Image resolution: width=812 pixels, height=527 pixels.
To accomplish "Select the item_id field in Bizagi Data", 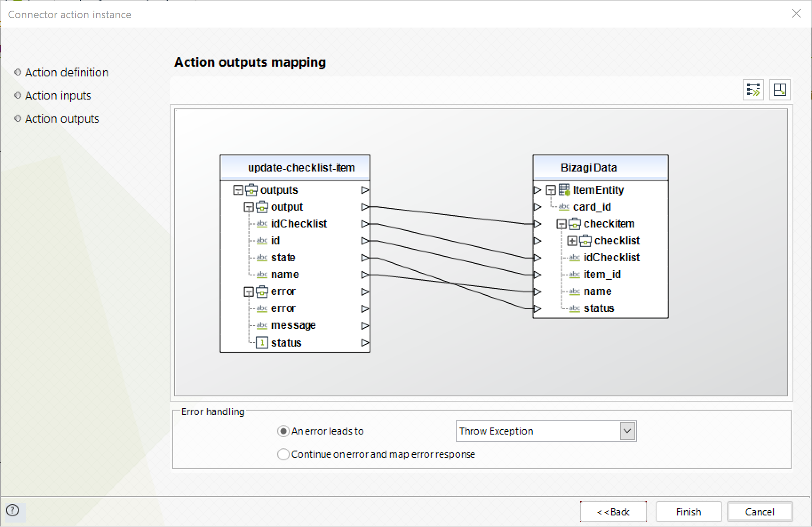I will coord(602,275).
